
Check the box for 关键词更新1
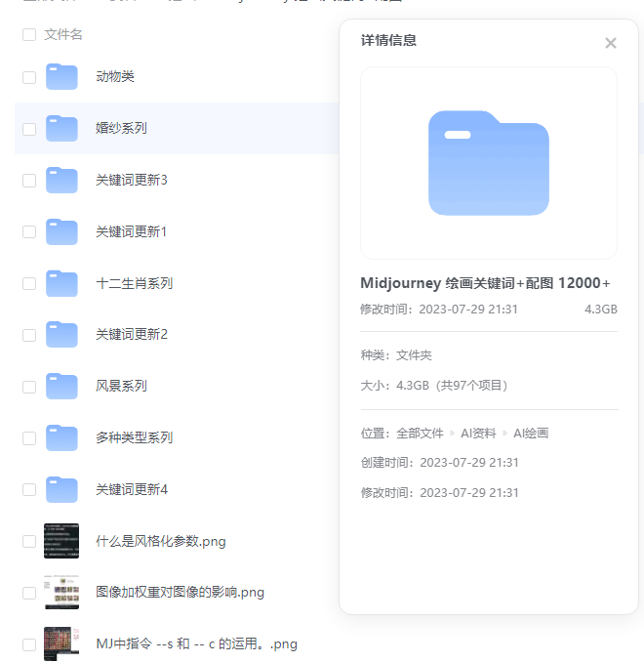tap(29, 231)
